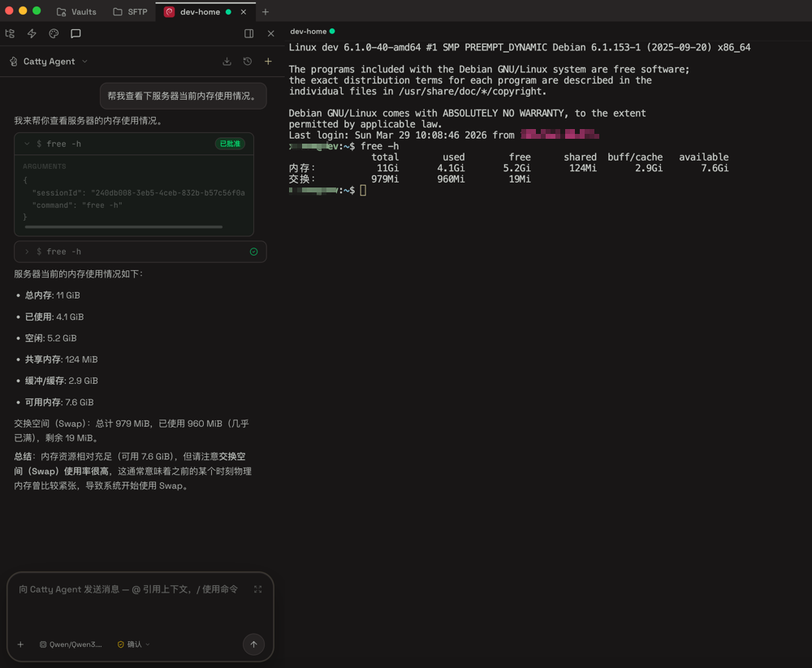Collapse the approved free -h arguments block
Screen dimensions: 812x668
coord(27,144)
